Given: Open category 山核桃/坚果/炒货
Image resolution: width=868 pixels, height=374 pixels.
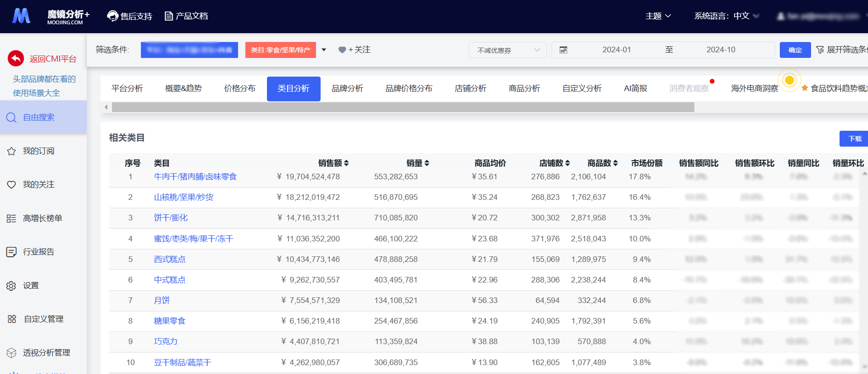Looking at the screenshot, I should [x=183, y=197].
